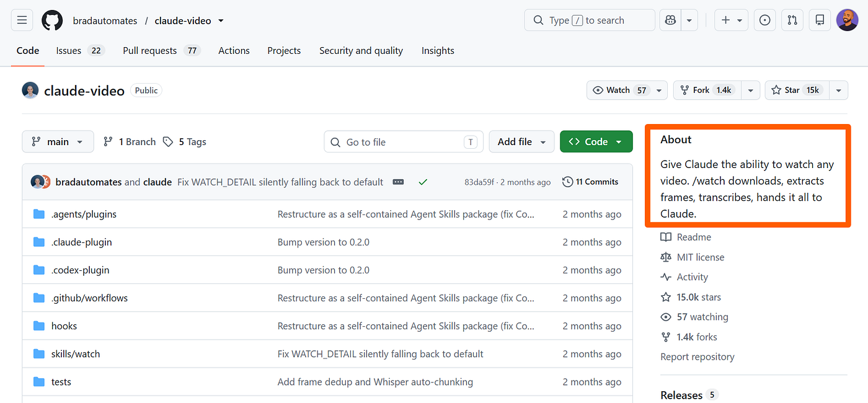Open the Add file dropdown
Image resolution: width=868 pixels, height=403 pixels.
(521, 142)
